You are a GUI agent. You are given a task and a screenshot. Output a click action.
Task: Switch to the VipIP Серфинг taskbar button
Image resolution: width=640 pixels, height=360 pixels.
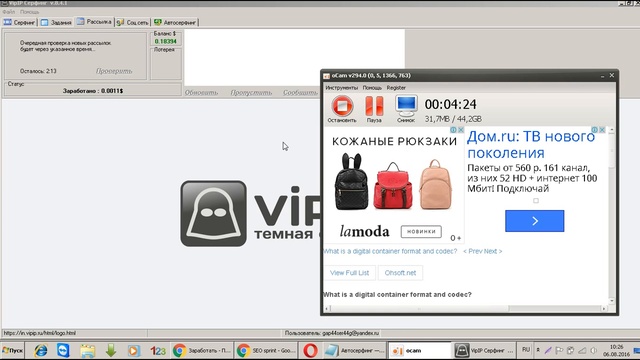click(x=484, y=351)
